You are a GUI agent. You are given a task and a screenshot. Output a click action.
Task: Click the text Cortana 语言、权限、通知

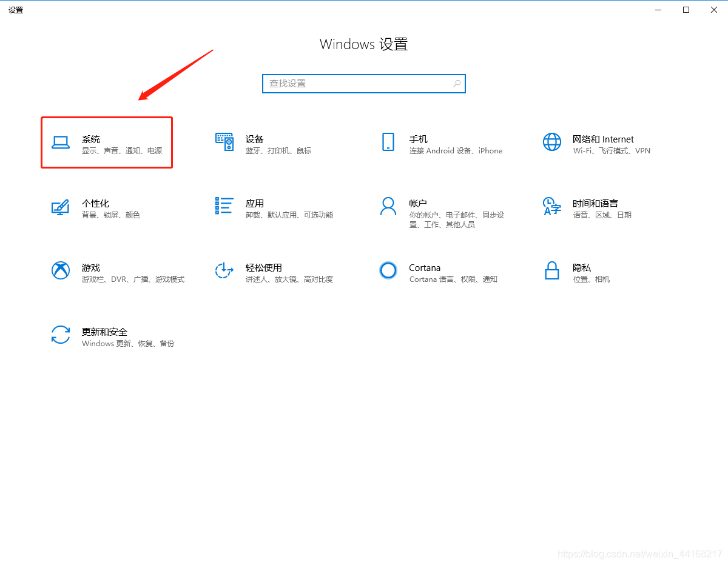pos(453,279)
